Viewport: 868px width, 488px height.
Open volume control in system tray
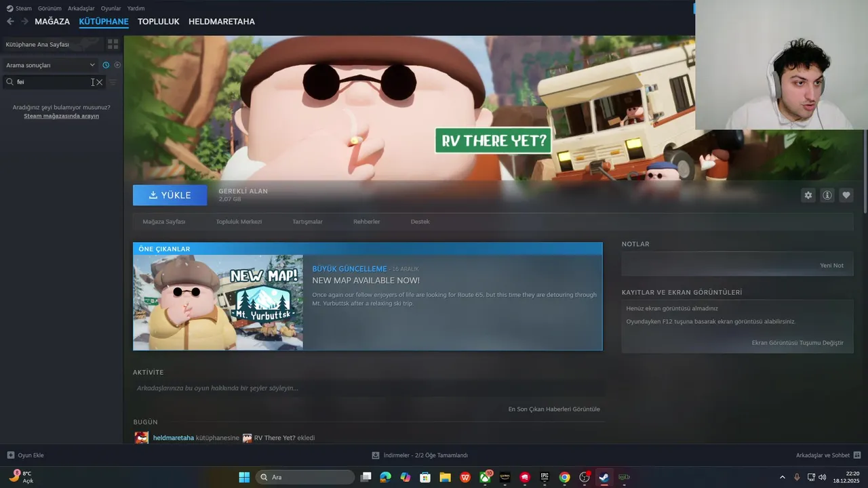point(823,477)
